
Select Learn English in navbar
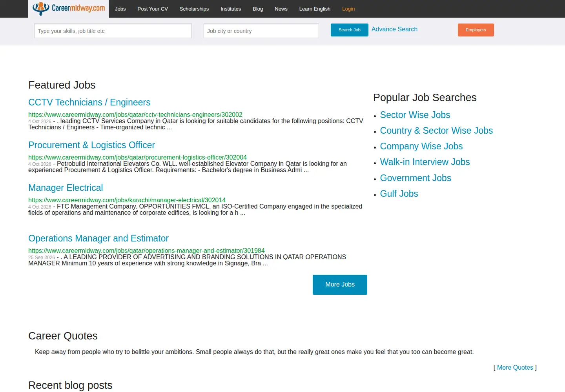click(315, 9)
